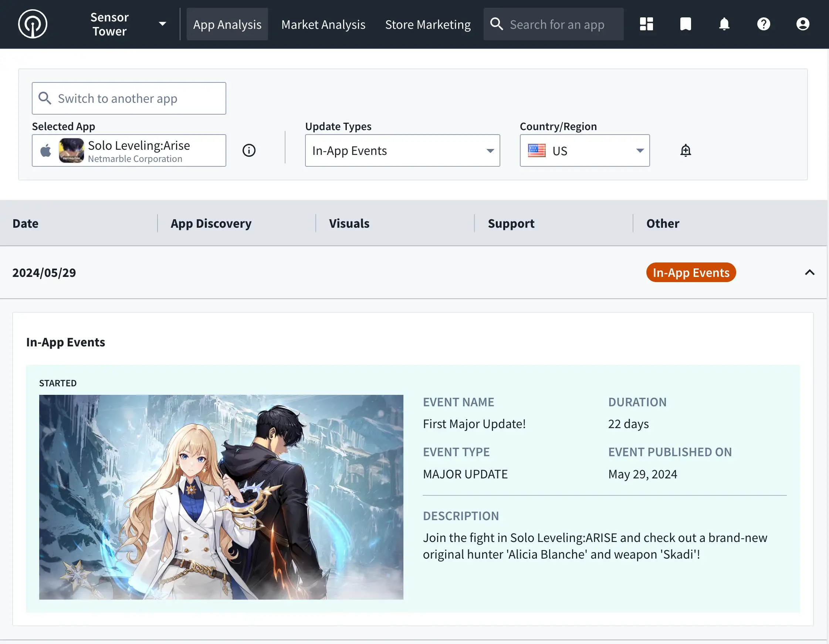
Task: Click magnifier icon in Switch to another app box
Action: point(45,98)
